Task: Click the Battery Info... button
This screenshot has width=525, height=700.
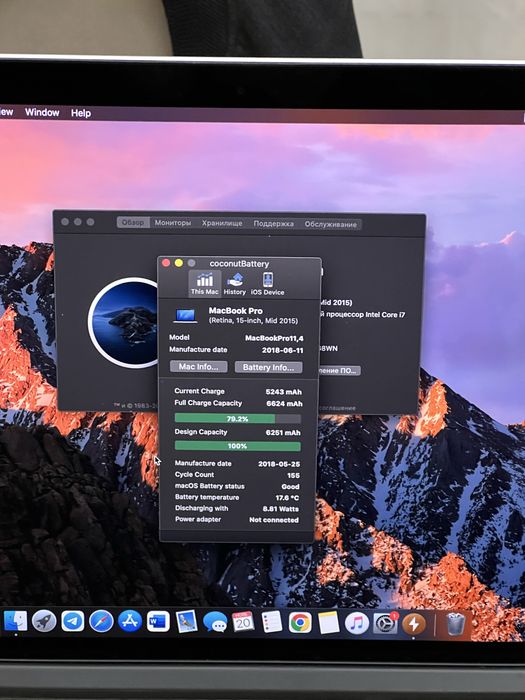Action: [x=268, y=367]
